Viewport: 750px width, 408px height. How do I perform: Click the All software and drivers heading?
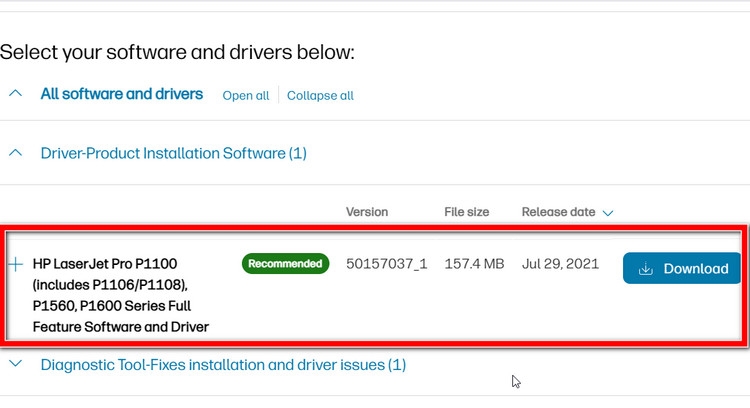[121, 94]
